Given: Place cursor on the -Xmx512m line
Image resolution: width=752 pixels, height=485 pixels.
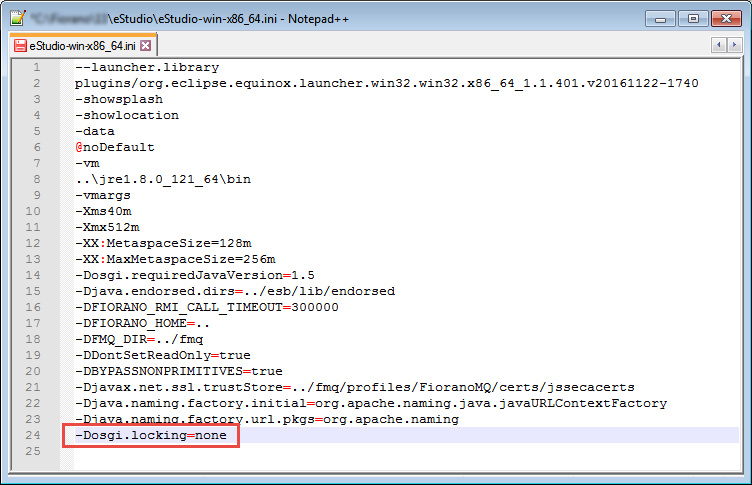Looking at the screenshot, I should 103,227.
